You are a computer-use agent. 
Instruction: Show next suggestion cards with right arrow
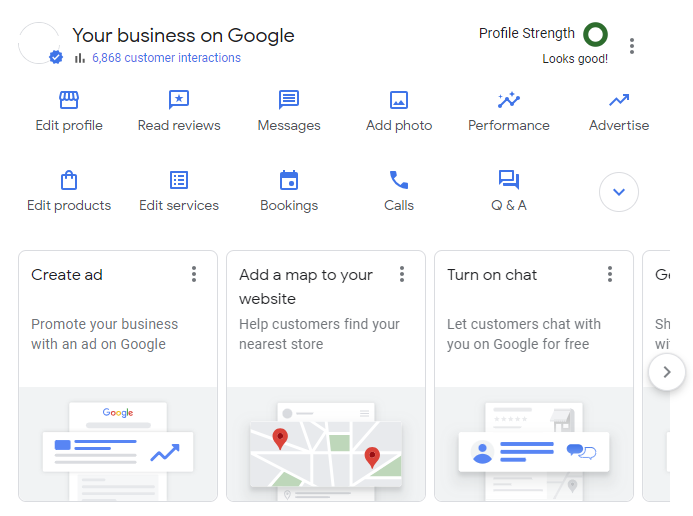click(x=667, y=372)
